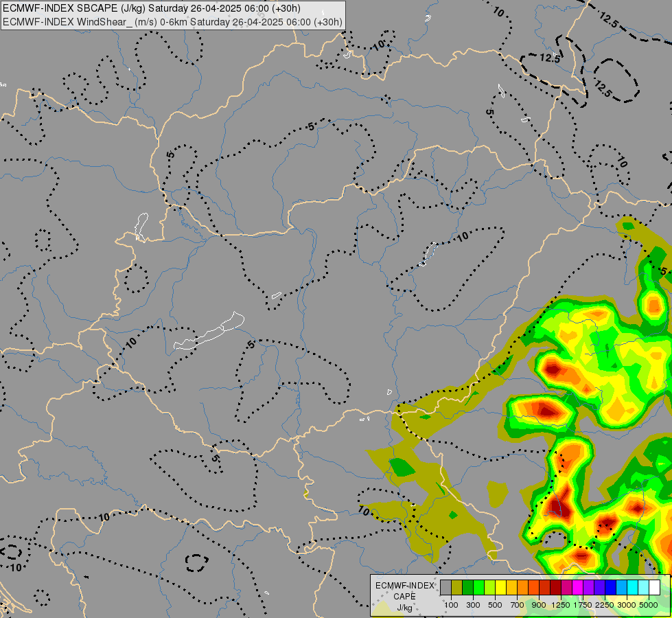The height and width of the screenshot is (618, 672).
Task: Click the '700' legend scale value
Action: (x=518, y=605)
